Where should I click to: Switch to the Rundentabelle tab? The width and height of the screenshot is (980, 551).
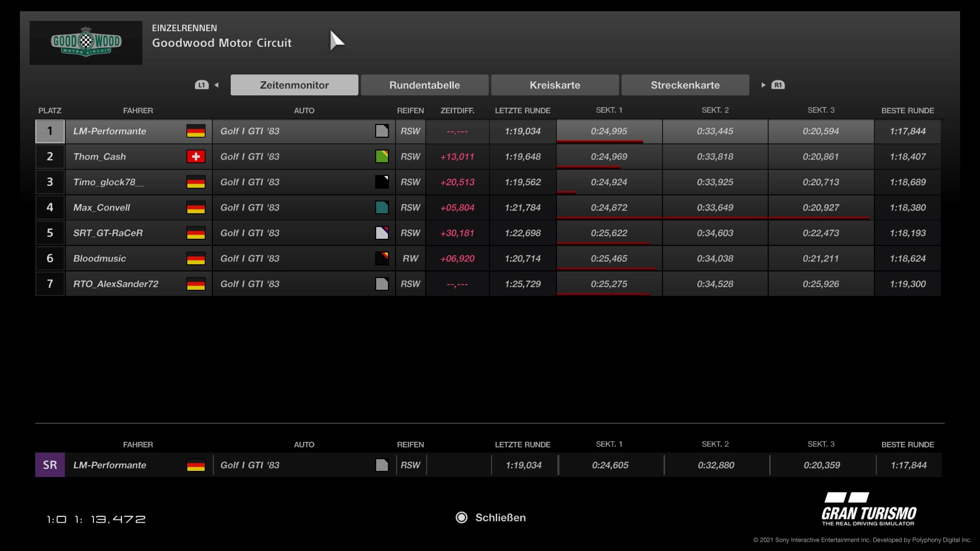point(424,85)
